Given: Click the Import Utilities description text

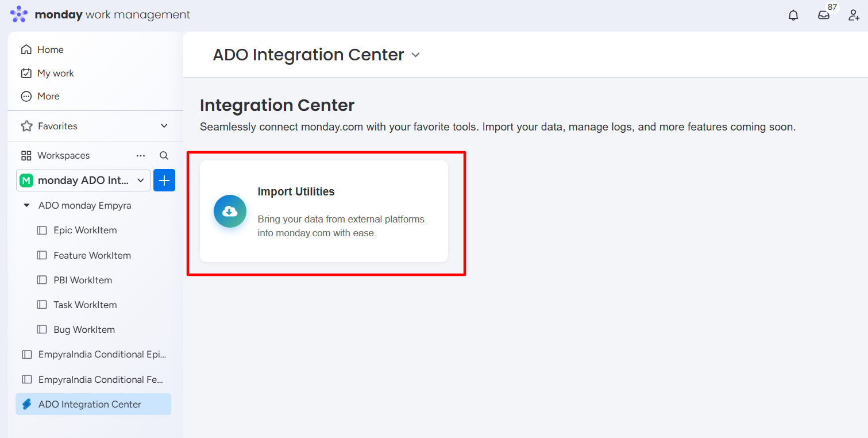Looking at the screenshot, I should pyautogui.click(x=341, y=226).
